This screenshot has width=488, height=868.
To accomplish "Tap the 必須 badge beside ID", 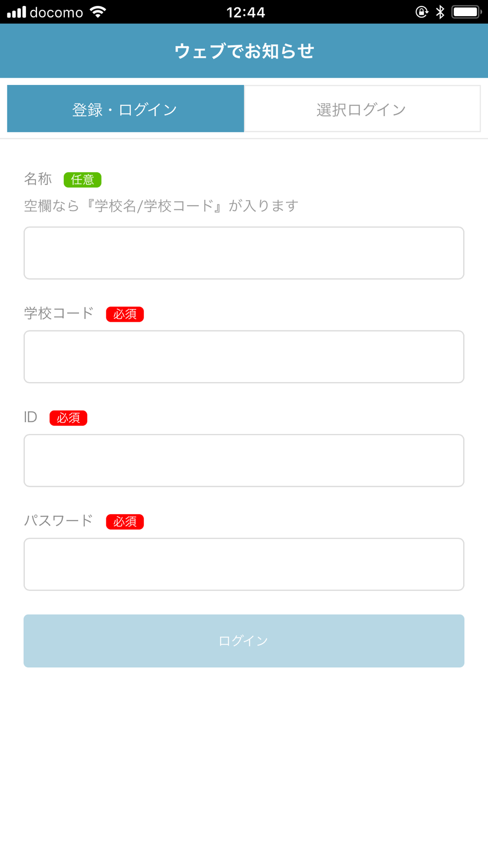I will coord(68,418).
